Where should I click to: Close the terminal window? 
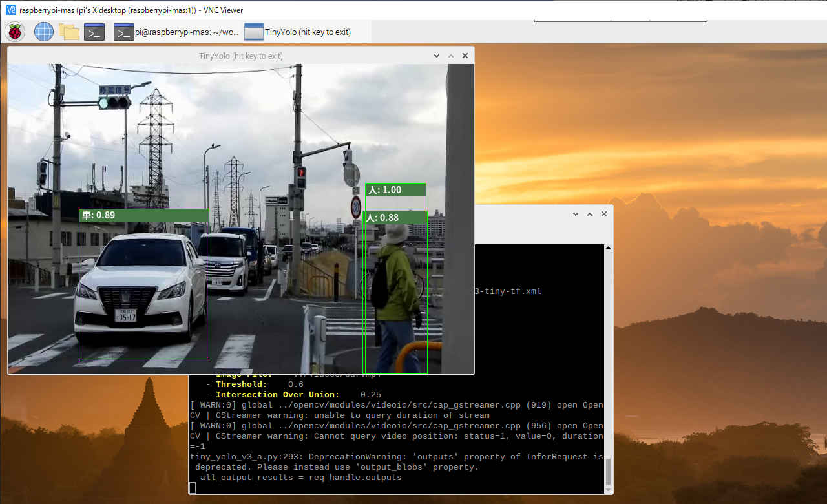[604, 214]
